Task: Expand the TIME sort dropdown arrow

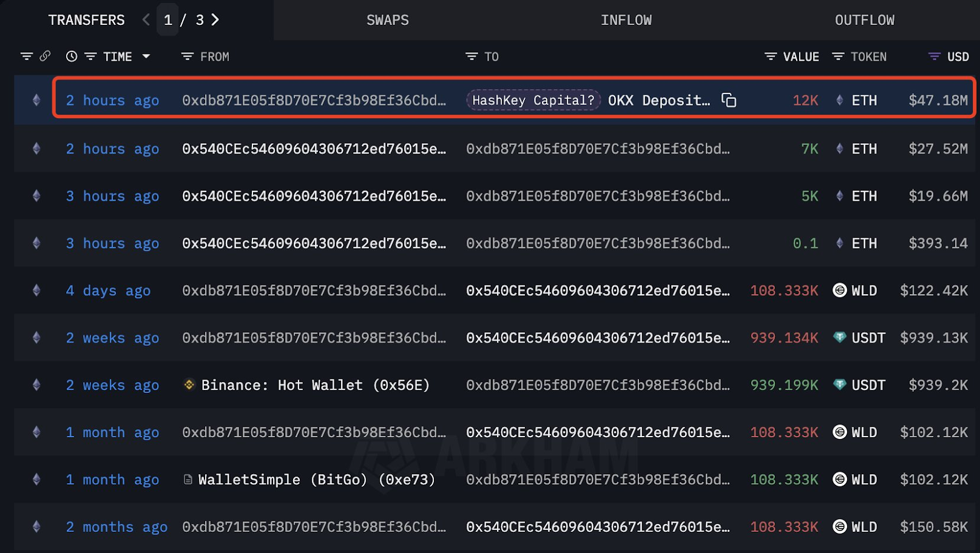Action: click(x=146, y=56)
